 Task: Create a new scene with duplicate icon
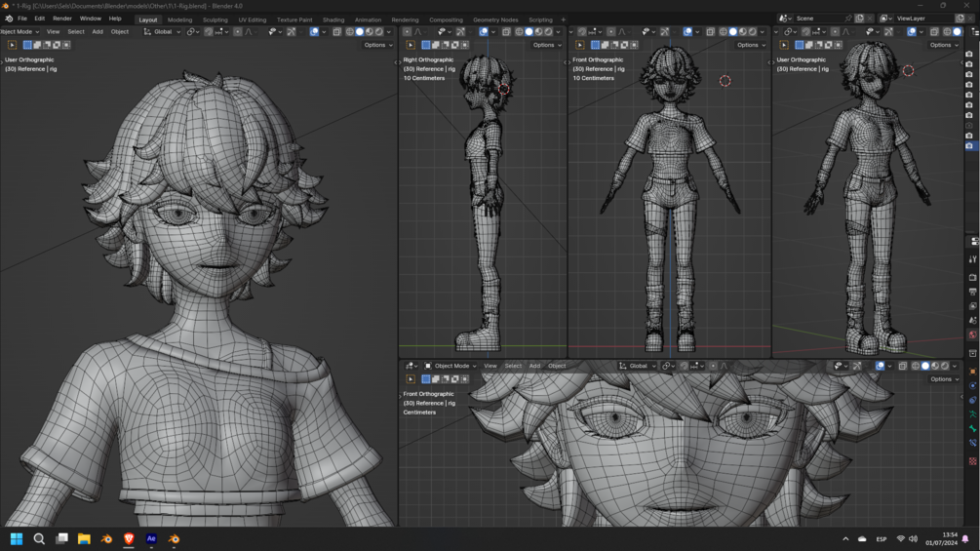tap(859, 19)
